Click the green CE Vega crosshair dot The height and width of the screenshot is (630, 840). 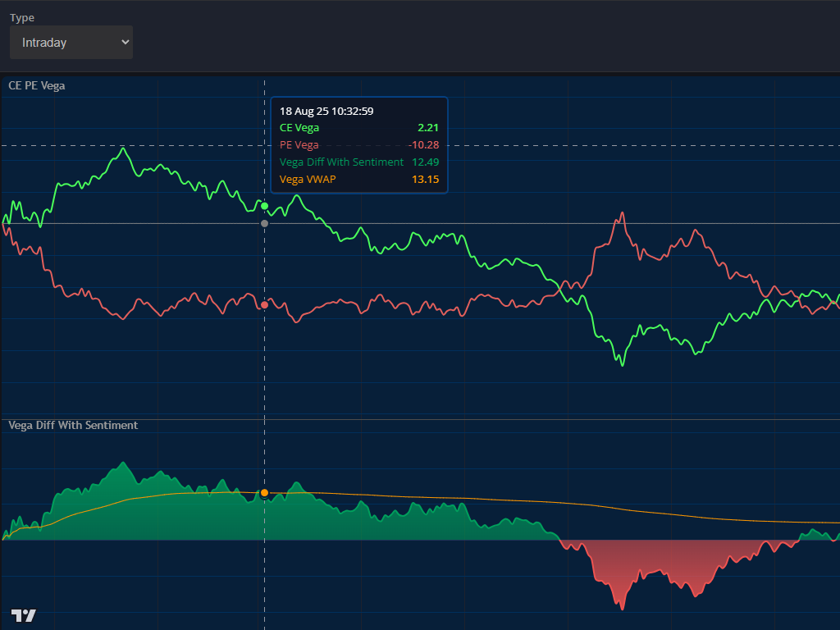coord(264,206)
